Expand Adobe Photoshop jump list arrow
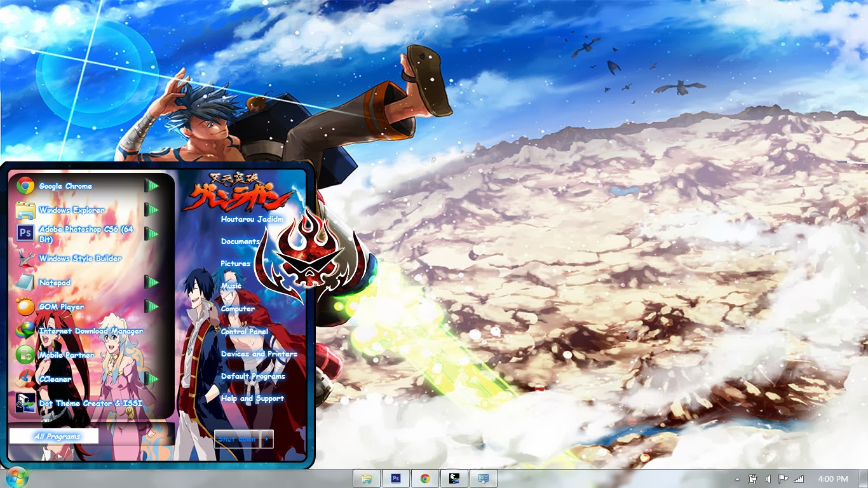This screenshot has height=488, width=868. (151, 234)
